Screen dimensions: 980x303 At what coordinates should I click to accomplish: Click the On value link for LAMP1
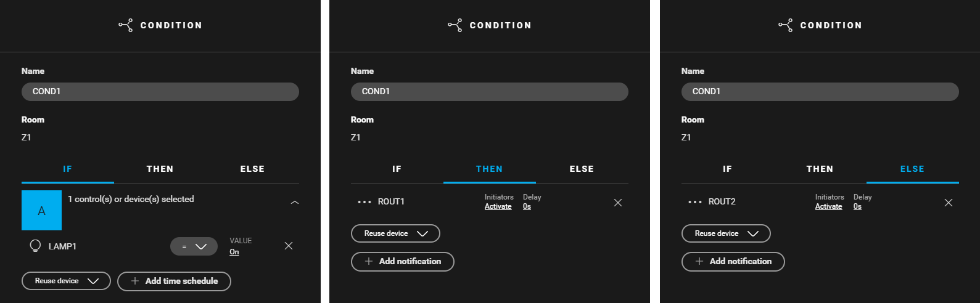[x=234, y=252]
